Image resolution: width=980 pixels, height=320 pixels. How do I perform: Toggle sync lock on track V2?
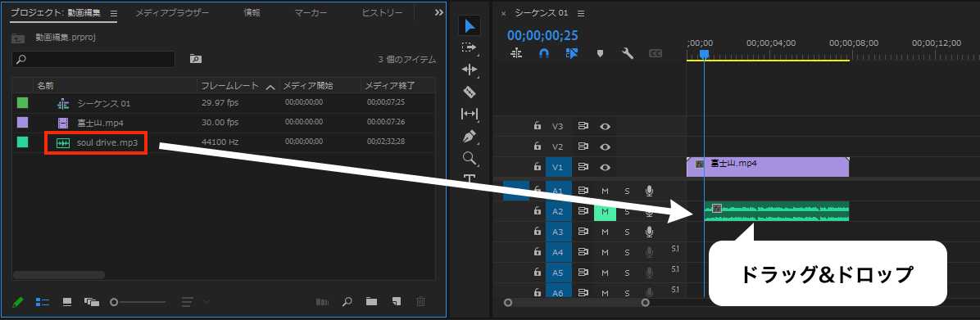coord(583,146)
